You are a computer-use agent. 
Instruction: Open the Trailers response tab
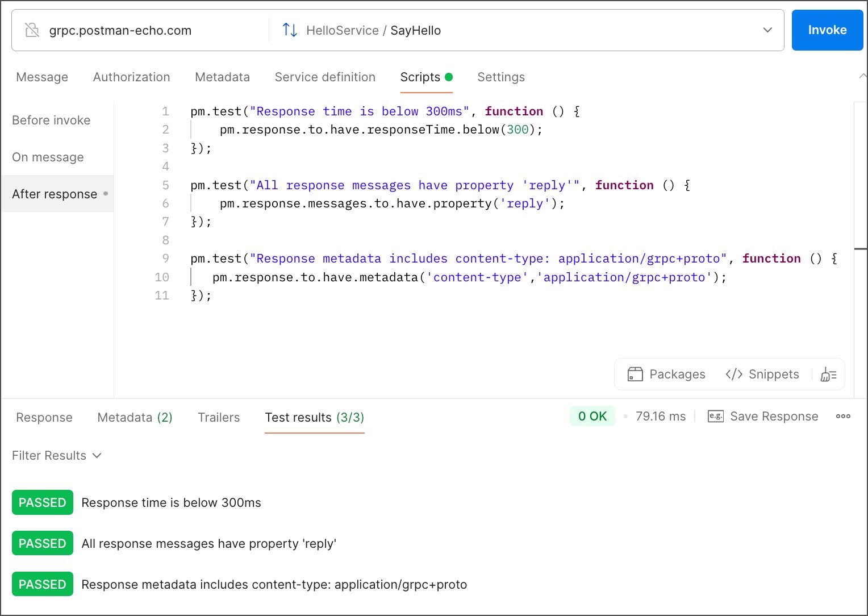coord(219,418)
